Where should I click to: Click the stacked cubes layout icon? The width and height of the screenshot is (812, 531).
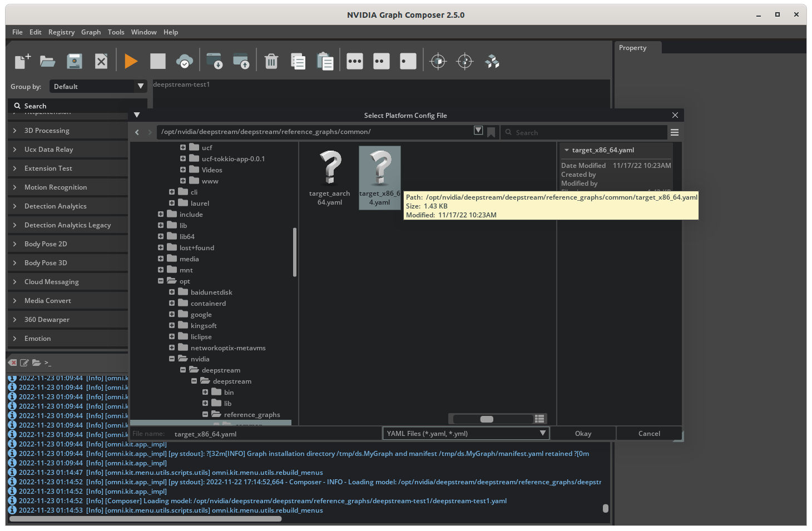point(492,61)
